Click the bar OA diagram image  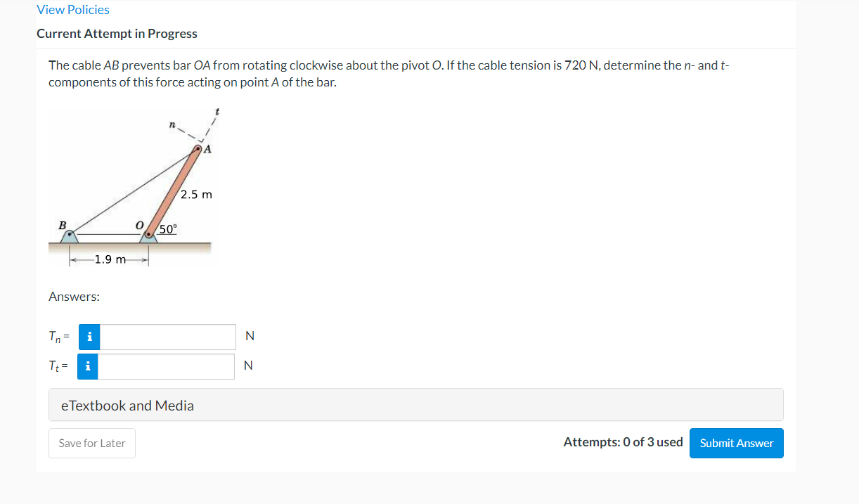click(x=131, y=187)
